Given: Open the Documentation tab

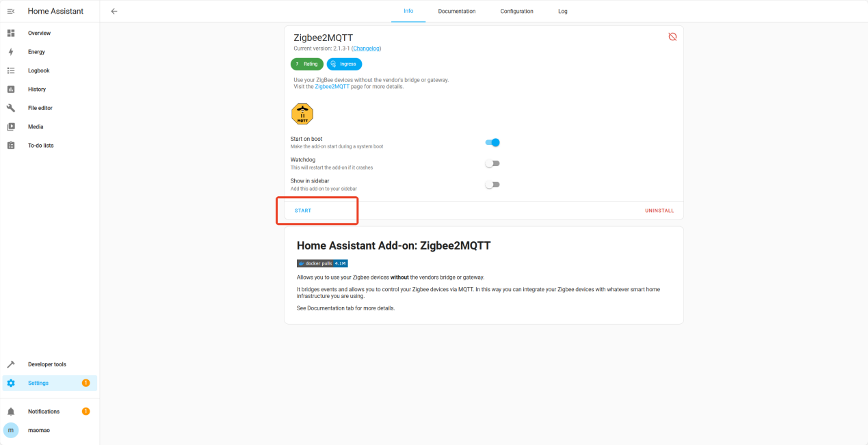Looking at the screenshot, I should 457,11.
